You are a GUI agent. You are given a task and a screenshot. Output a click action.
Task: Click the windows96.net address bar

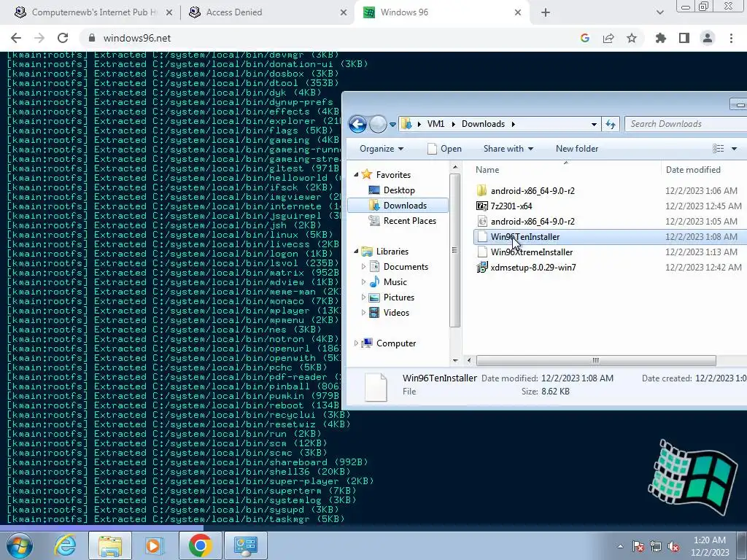pyautogui.click(x=329, y=38)
